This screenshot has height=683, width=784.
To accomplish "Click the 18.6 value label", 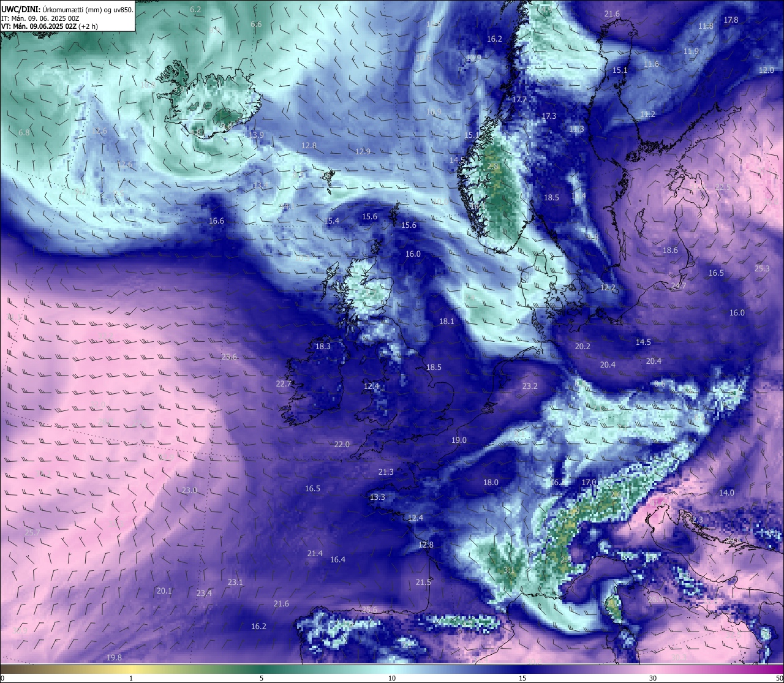I will [x=670, y=250].
